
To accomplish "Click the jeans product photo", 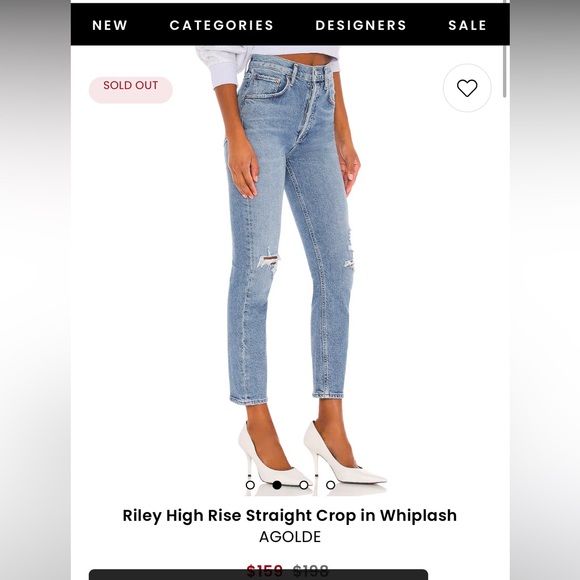I will [290, 266].
